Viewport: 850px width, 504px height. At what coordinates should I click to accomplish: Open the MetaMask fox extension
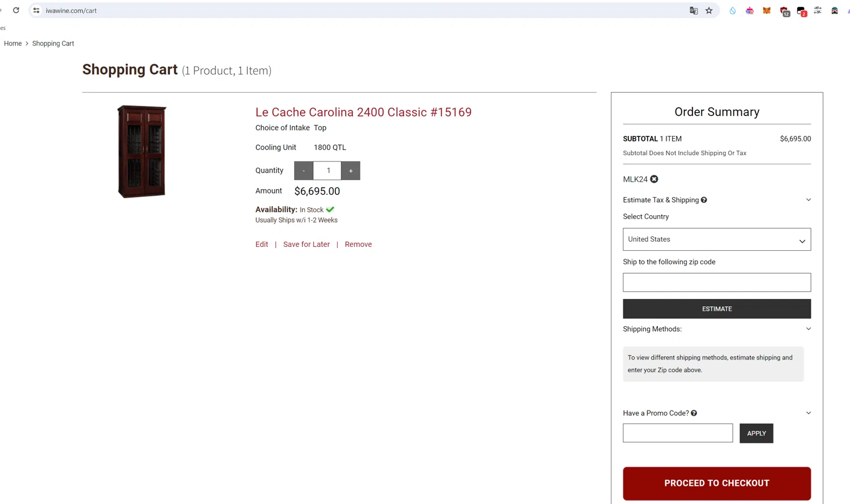(767, 10)
